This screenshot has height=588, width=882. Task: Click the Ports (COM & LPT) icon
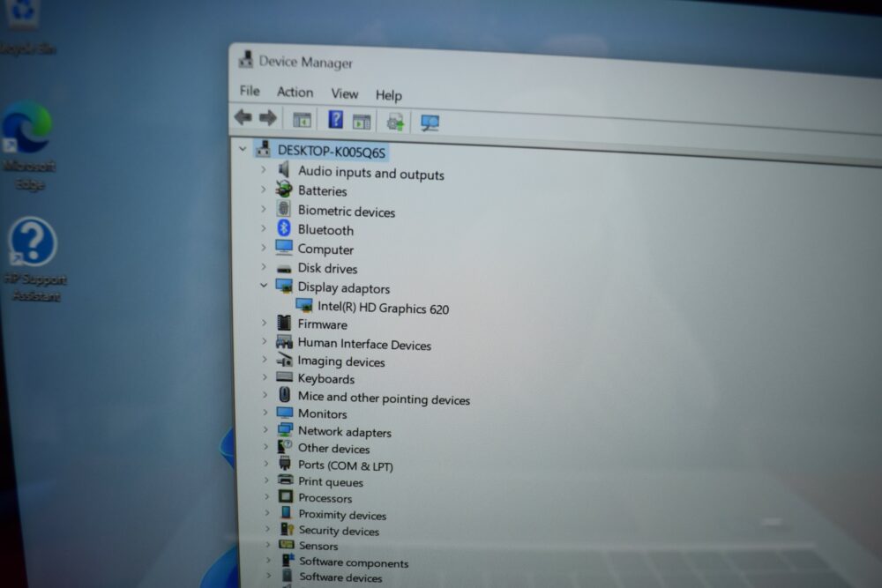285,464
